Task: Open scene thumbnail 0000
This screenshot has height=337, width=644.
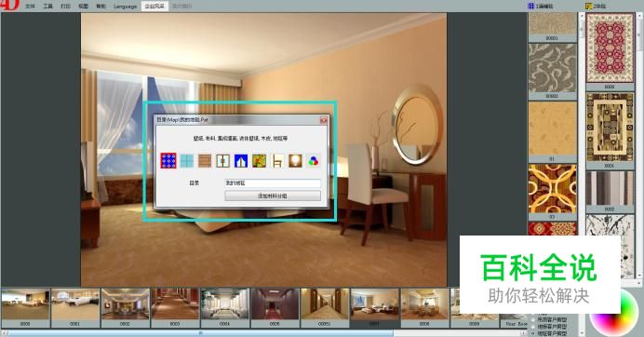Action: click(25, 307)
